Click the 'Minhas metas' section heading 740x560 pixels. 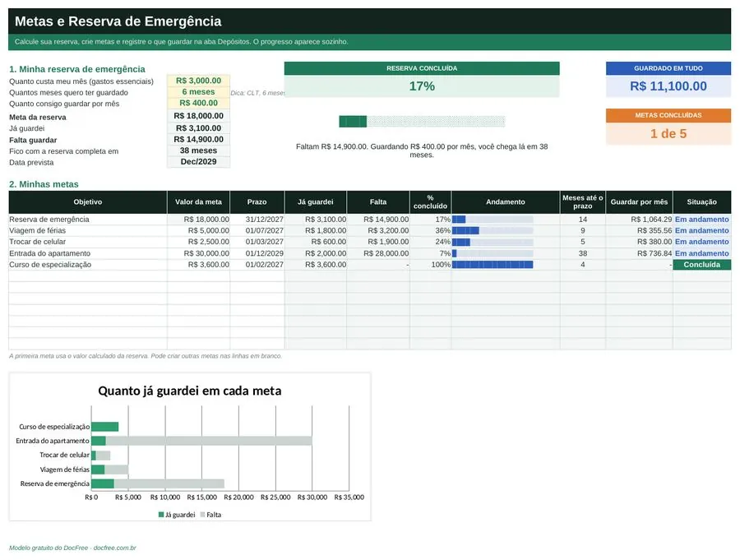tap(44, 184)
